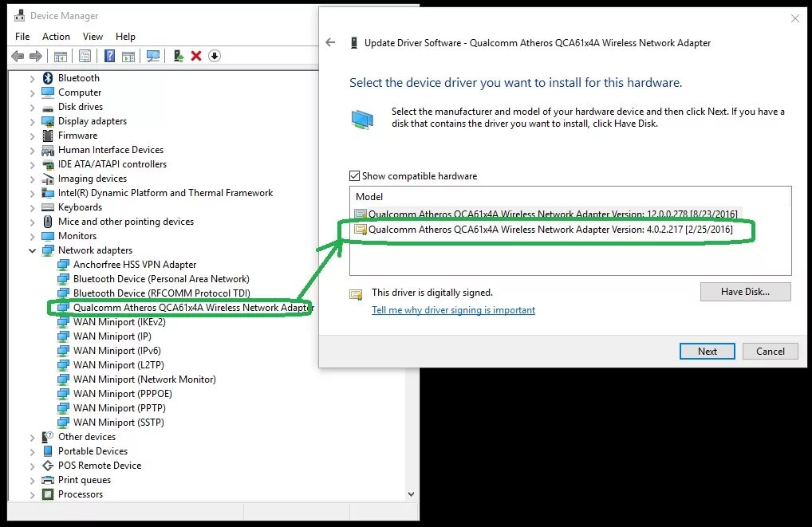The height and width of the screenshot is (527, 812).
Task: Click the Processors icon
Action: pos(48,494)
